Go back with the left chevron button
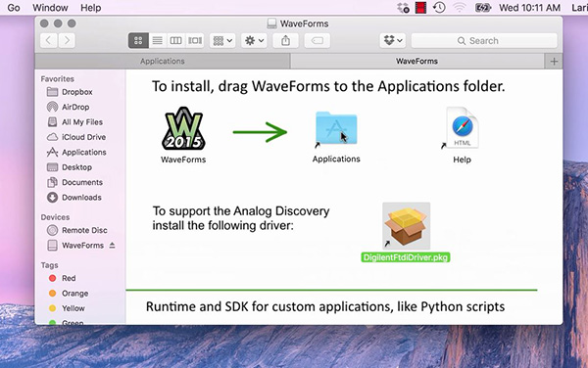 click(x=49, y=40)
